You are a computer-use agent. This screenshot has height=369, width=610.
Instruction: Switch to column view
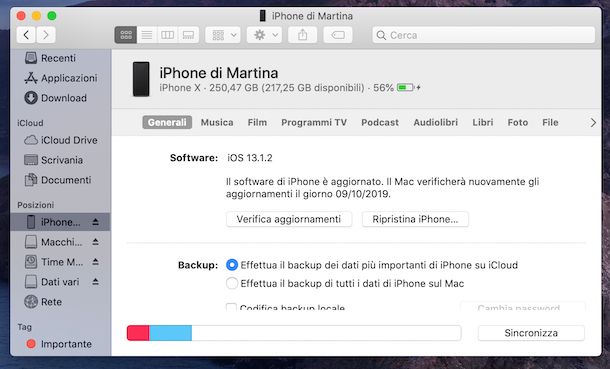(x=167, y=35)
